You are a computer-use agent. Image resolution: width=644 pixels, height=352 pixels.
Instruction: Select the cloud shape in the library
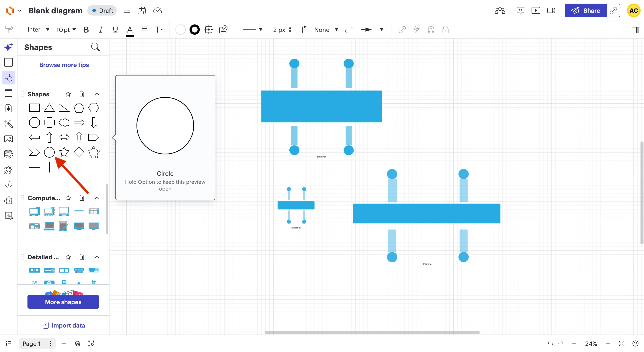[64, 123]
